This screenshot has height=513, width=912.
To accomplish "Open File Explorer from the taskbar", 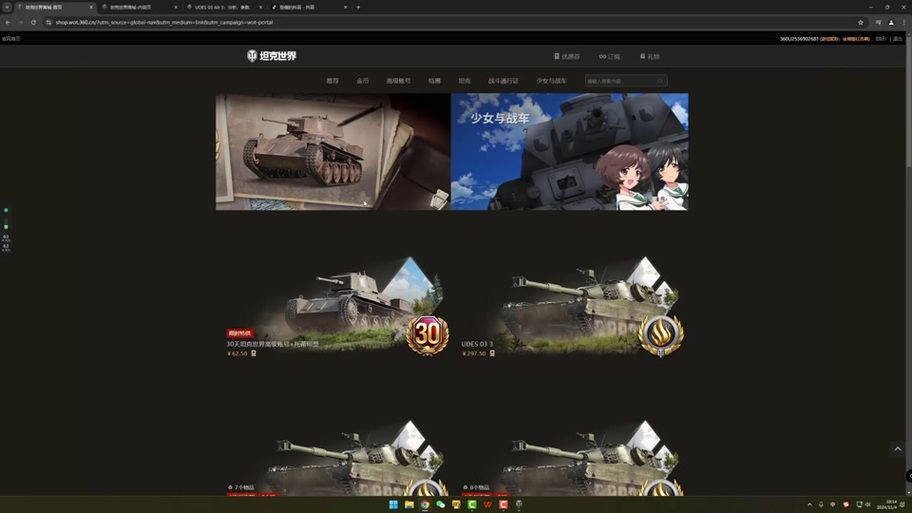I will 409,504.
